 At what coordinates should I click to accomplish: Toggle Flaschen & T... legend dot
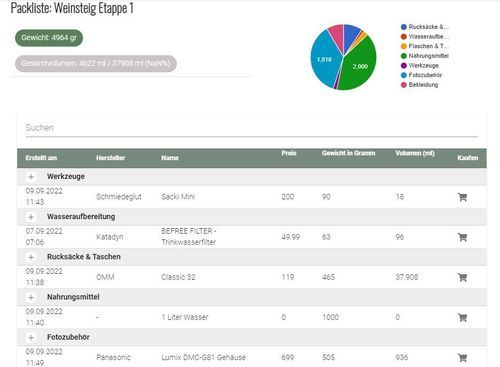(x=404, y=46)
